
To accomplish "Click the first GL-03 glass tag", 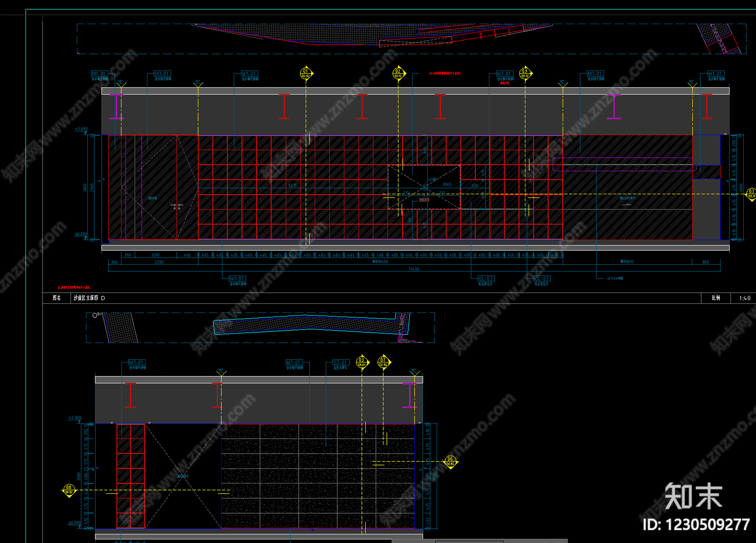I will click(x=486, y=279).
